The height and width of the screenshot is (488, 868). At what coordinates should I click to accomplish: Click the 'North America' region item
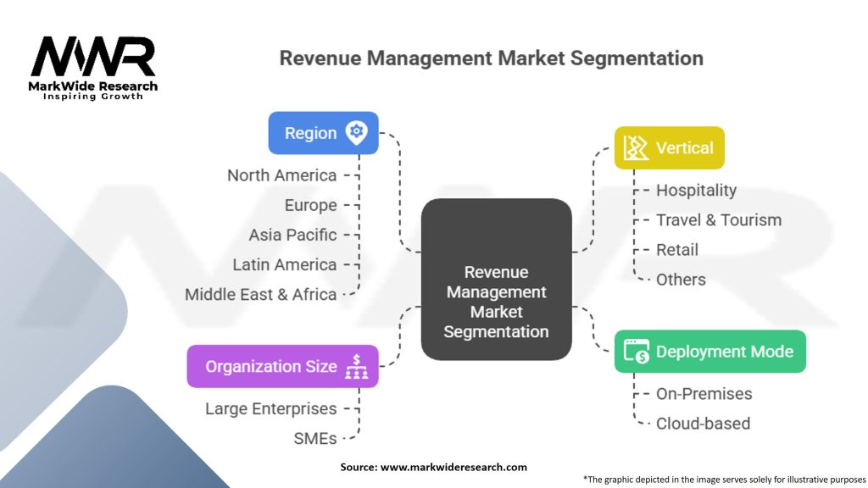coord(281,175)
